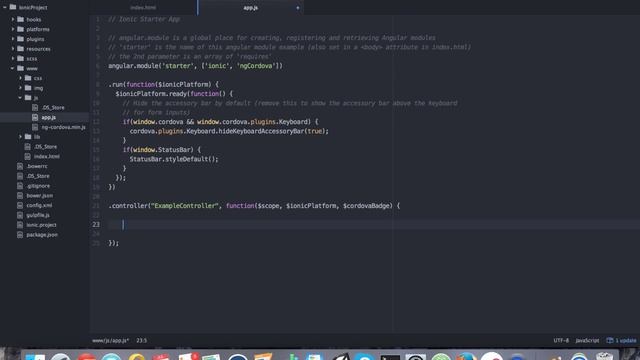Screen dimensions: 640x360
Task: Open Finder from the macOS dock
Action: coord(35,356)
